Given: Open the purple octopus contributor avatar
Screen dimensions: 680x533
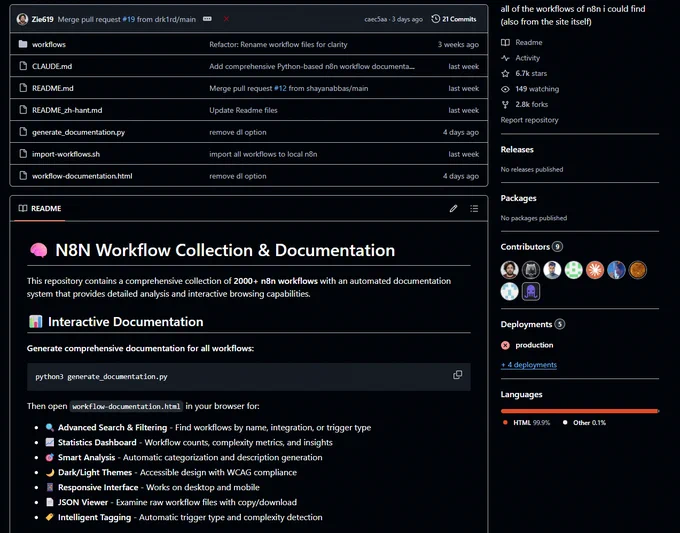Looking at the screenshot, I should pyautogui.click(x=531, y=291).
